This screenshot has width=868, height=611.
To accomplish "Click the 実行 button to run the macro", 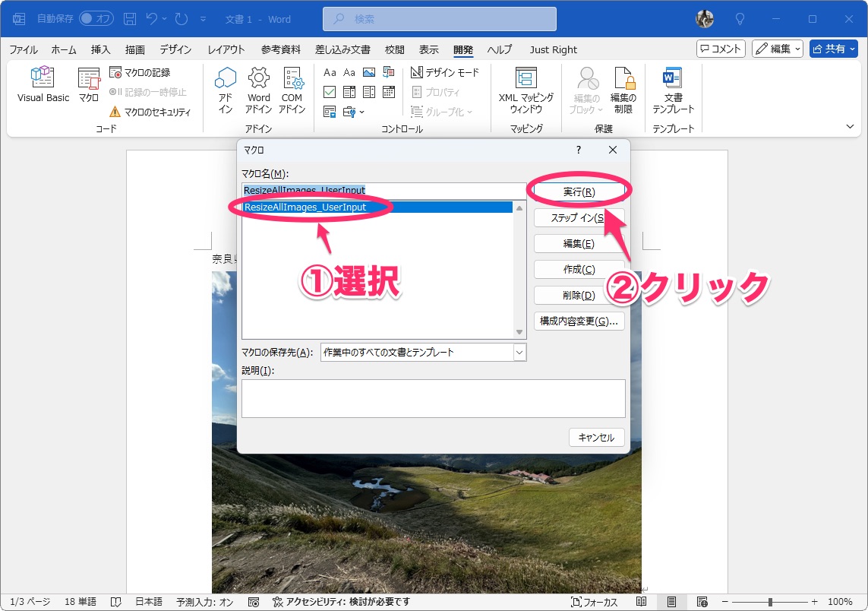I will tap(579, 190).
